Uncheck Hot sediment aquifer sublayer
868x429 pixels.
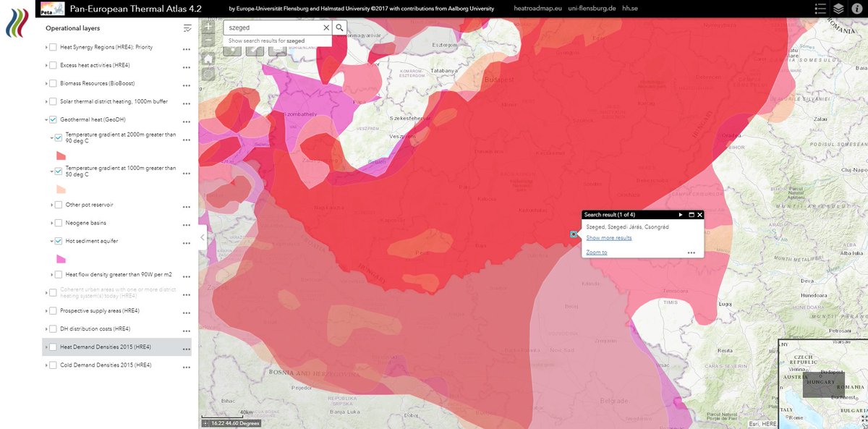tap(59, 241)
